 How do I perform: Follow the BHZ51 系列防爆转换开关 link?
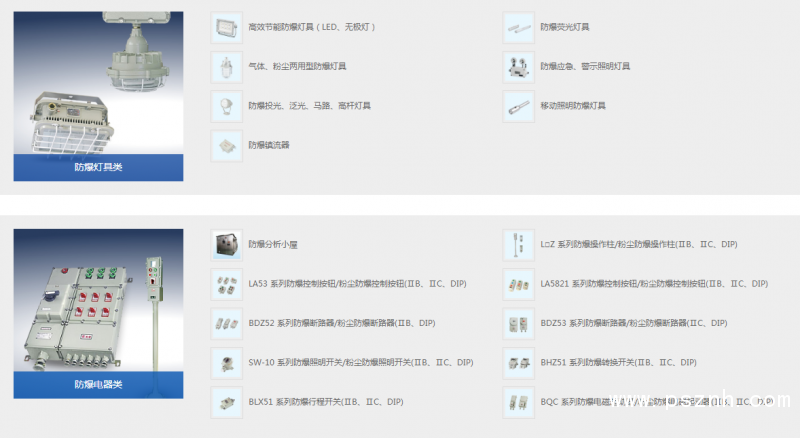tap(618, 362)
